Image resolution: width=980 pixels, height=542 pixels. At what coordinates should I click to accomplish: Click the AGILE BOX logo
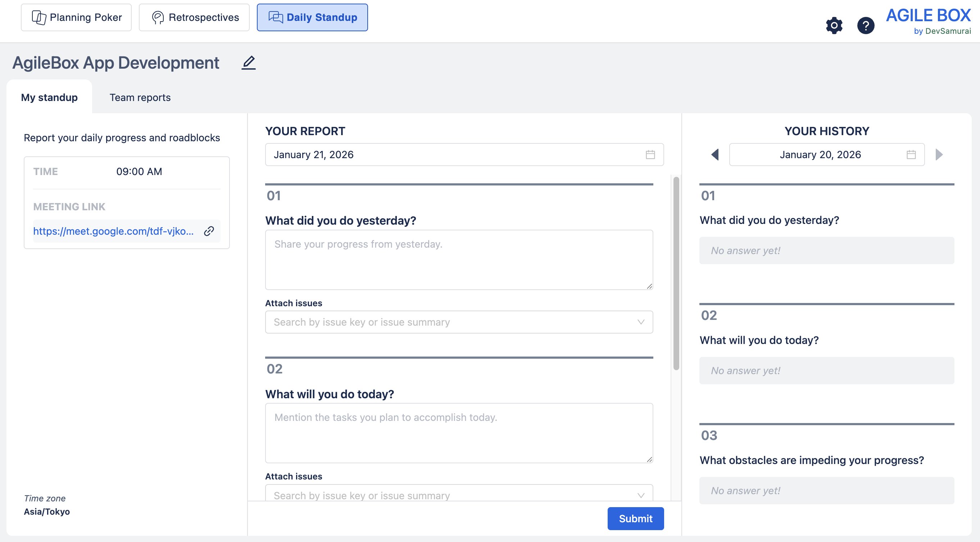928,21
